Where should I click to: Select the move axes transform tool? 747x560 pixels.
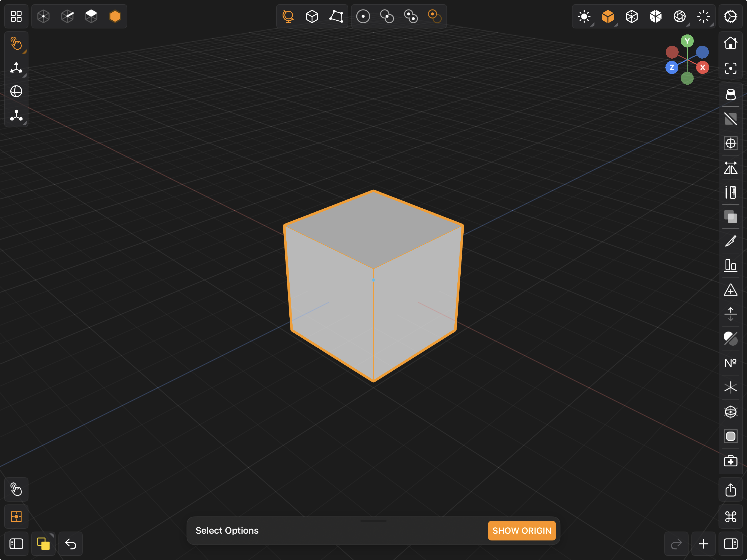click(x=16, y=68)
